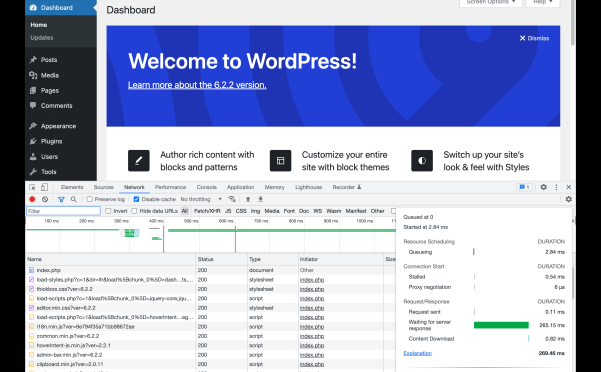Click the green Waiting for server response bar
The image size is (601, 372).
tap(501, 325)
